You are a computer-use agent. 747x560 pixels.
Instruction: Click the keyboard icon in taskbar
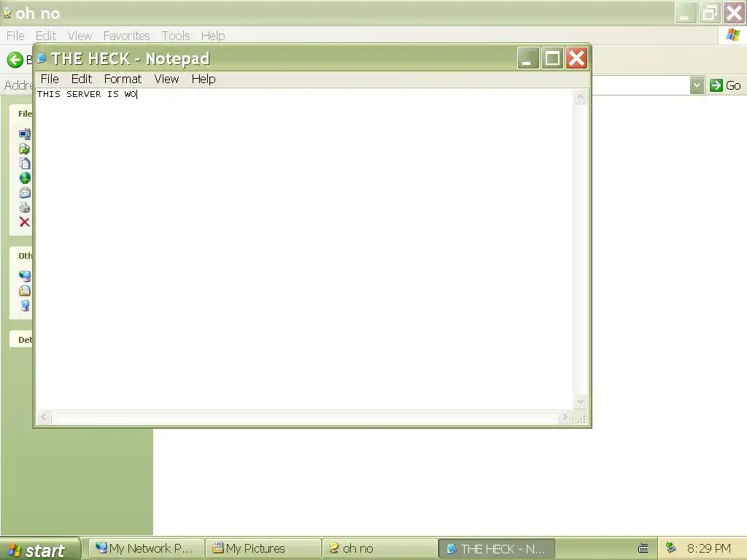coord(643,548)
